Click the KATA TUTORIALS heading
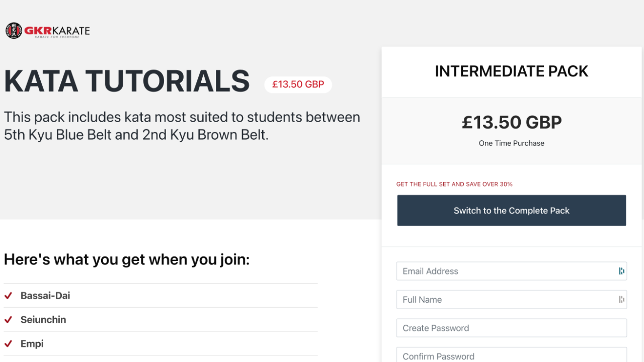Screen dimensions: 644x362 (127, 81)
